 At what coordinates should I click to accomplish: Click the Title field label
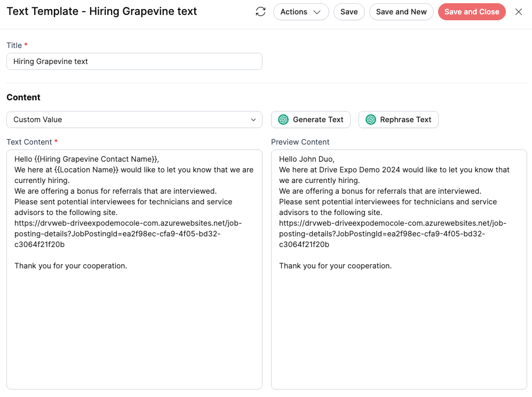click(14, 45)
